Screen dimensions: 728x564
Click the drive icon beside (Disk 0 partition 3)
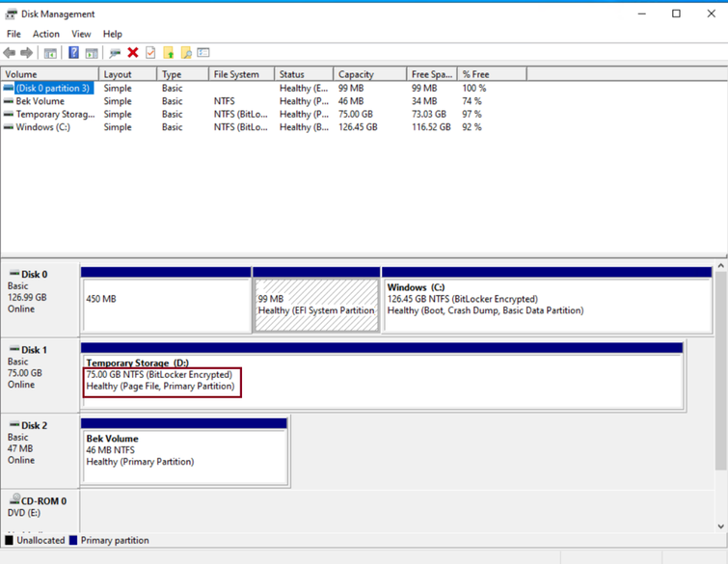9,88
